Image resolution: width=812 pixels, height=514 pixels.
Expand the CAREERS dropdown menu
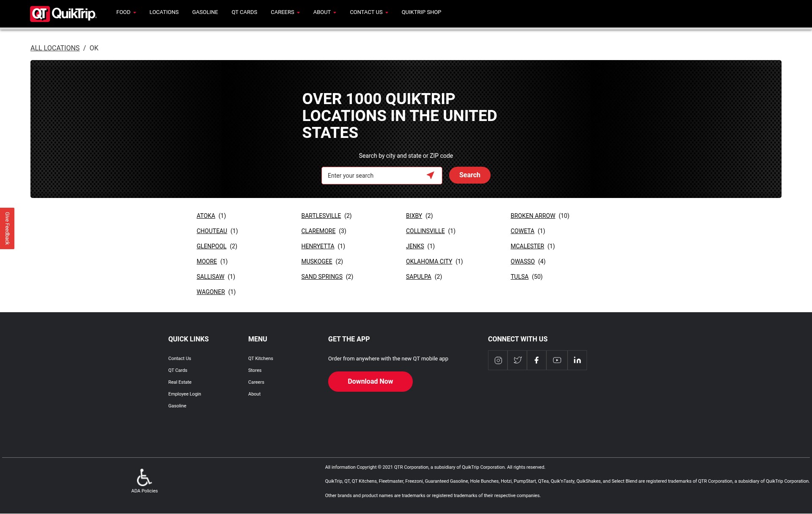[285, 12]
